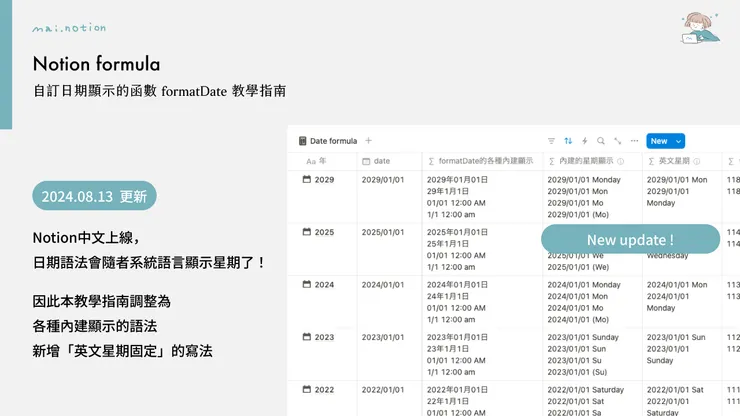Click the expand full page icon
Screen dimensions: 740x416
[x=617, y=141]
